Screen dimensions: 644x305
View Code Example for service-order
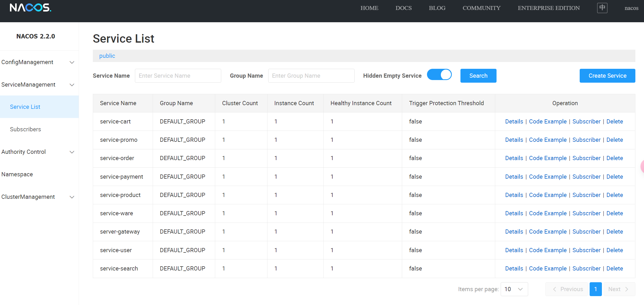point(548,158)
